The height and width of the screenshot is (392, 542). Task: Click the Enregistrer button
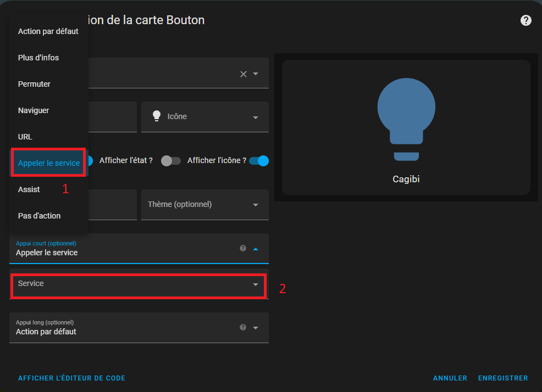pos(503,378)
